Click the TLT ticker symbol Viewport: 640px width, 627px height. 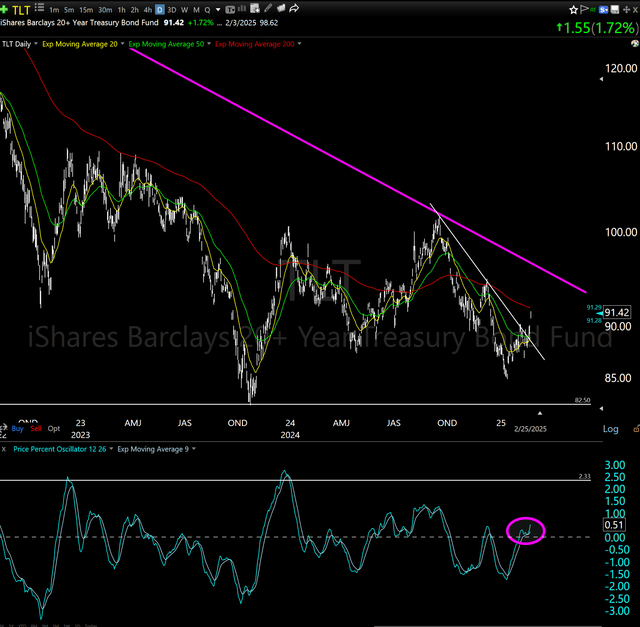pos(21,9)
